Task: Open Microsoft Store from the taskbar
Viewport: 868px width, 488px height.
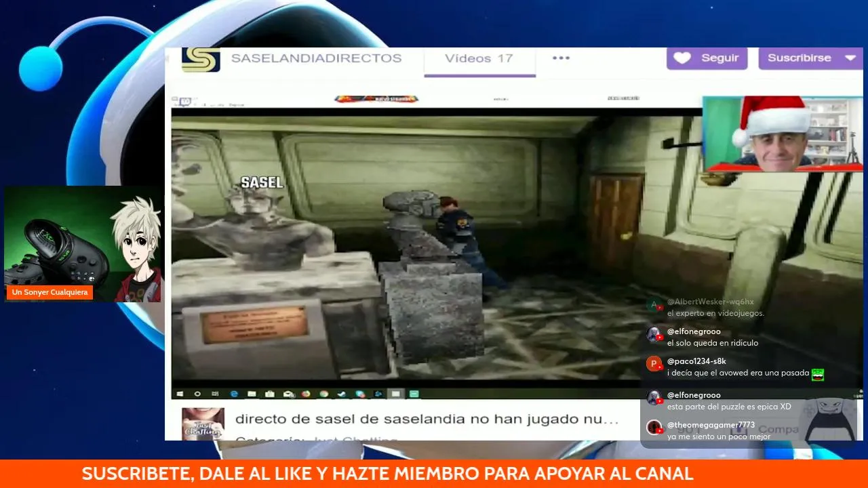Action: coord(269,394)
